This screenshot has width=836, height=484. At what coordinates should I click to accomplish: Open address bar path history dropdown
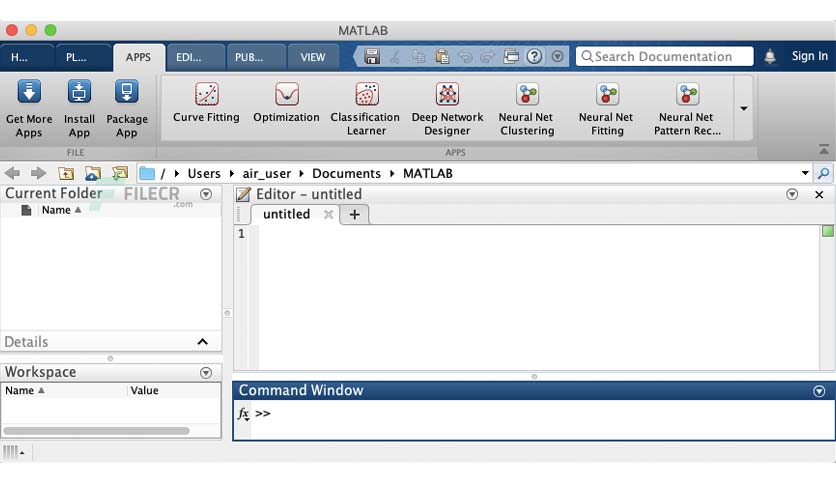(x=805, y=173)
